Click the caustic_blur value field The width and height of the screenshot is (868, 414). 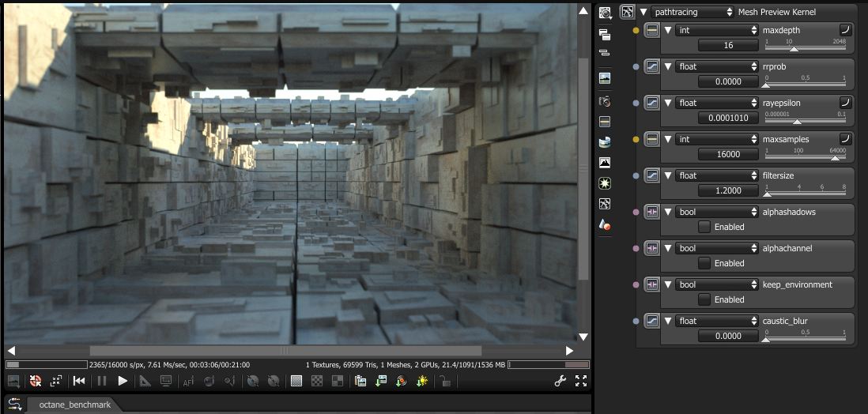[728, 336]
